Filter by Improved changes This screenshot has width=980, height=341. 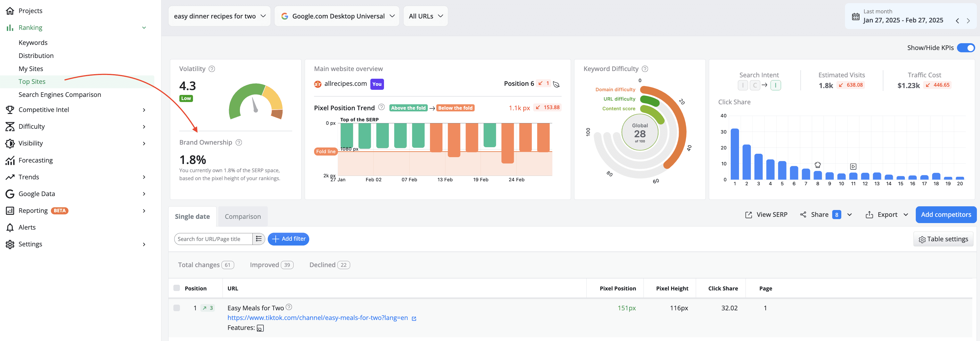(x=271, y=265)
